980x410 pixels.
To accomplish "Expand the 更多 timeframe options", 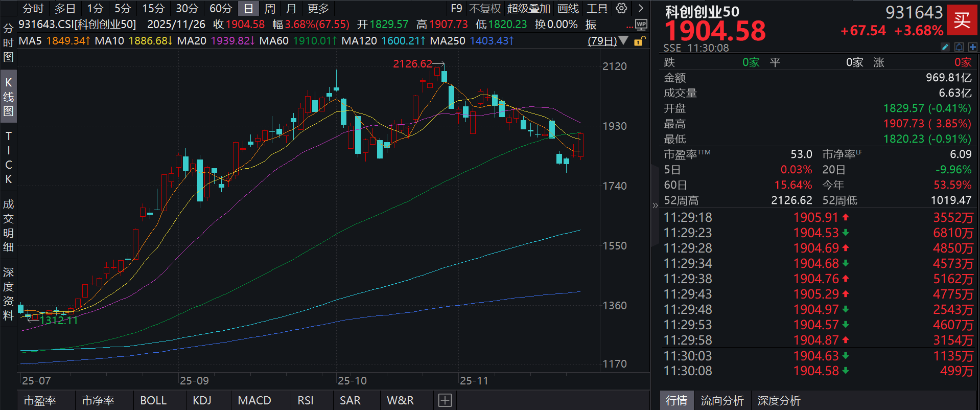I will [x=318, y=9].
